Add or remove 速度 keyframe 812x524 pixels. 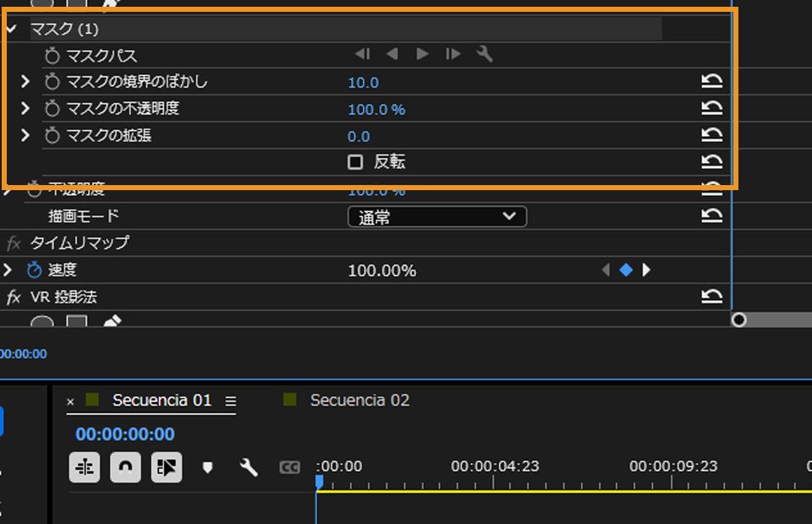(x=626, y=270)
